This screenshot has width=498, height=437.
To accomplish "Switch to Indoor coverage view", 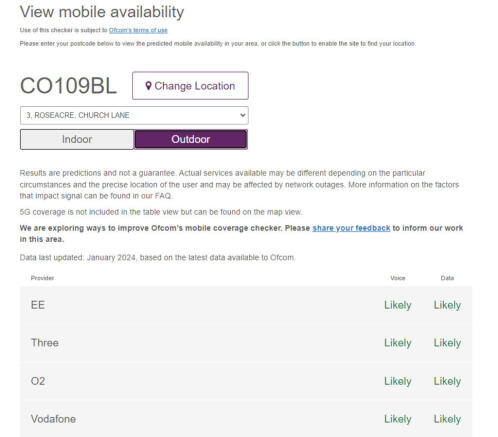I will point(77,139).
